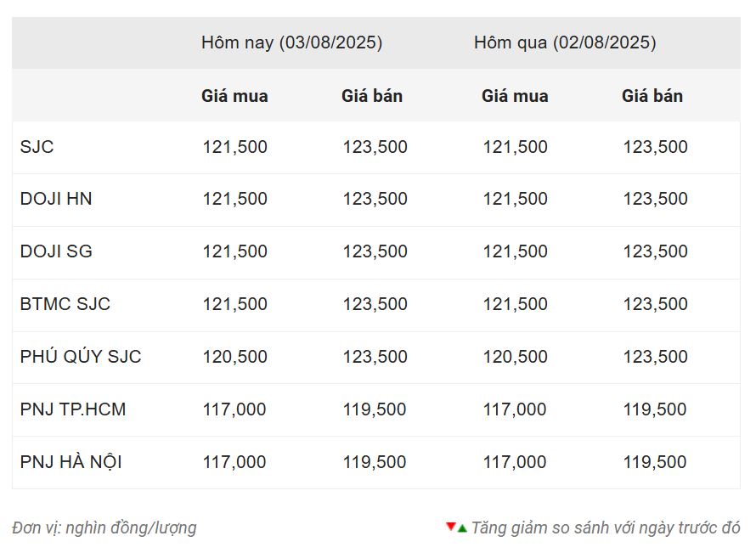Click the Tăng giảm so sánh legend text
756x553 pixels.
point(606,528)
